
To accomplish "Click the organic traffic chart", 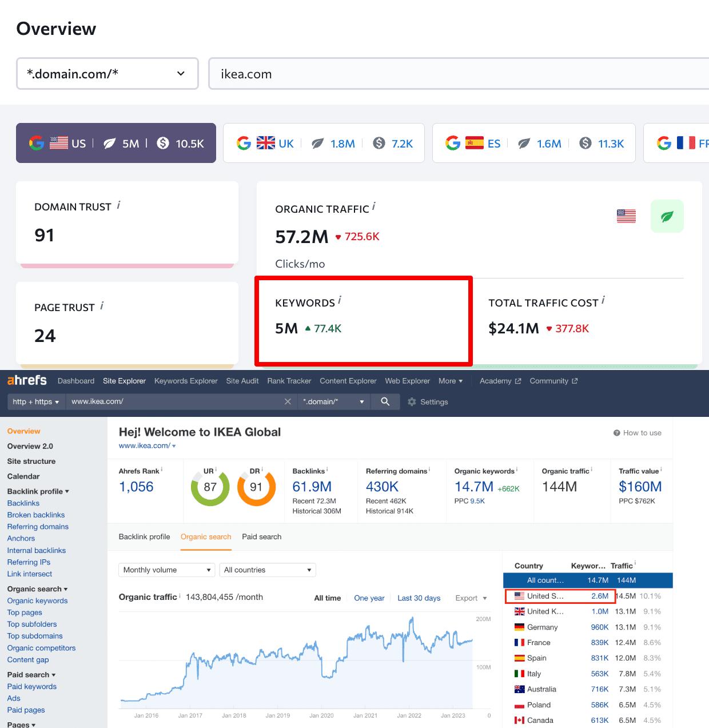I will click(x=296, y=662).
